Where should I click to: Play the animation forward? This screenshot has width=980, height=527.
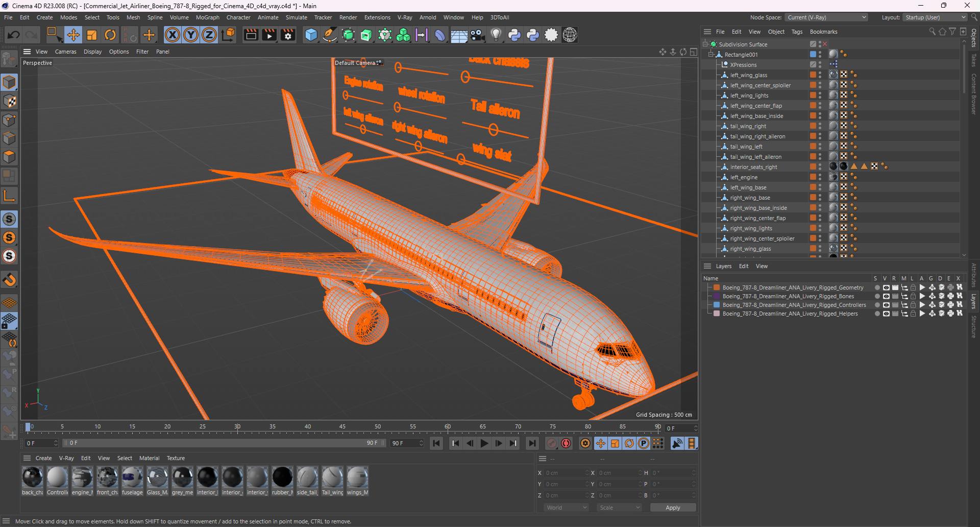coord(484,443)
